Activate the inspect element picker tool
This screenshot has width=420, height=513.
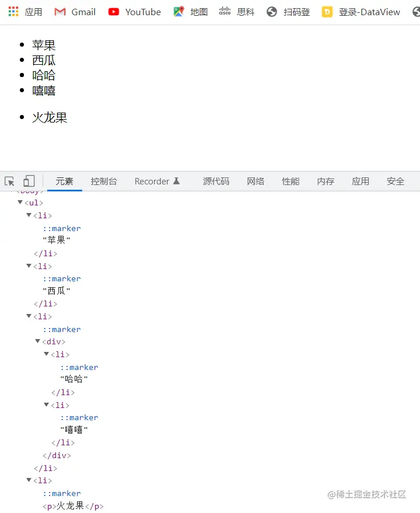point(9,181)
